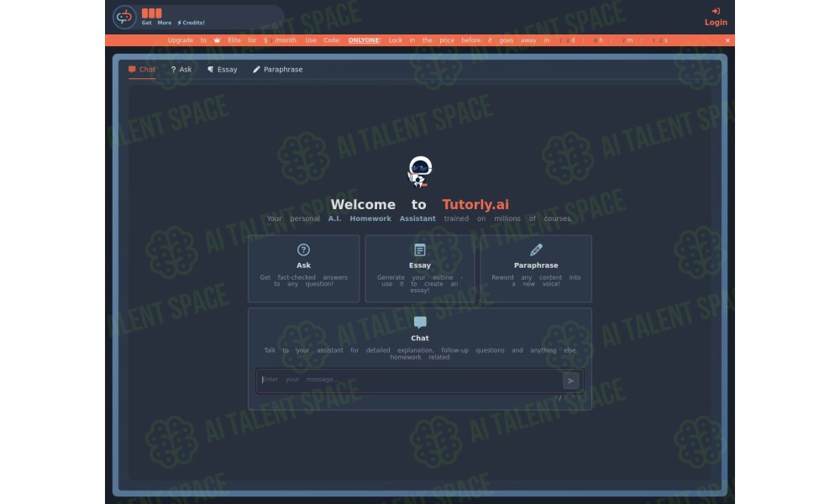
Task: Click the 'Your personal A.I. Homework Assistant' subtitle
Action: click(x=420, y=218)
